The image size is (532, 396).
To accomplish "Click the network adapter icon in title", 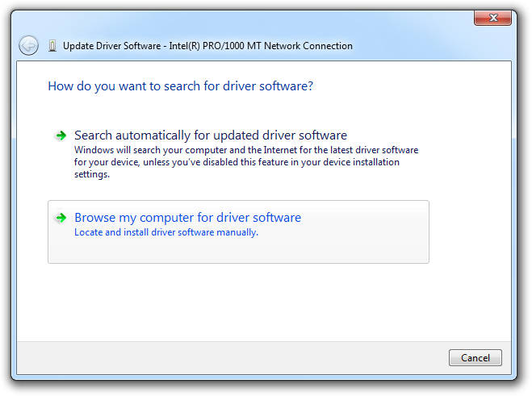I will click(52, 46).
